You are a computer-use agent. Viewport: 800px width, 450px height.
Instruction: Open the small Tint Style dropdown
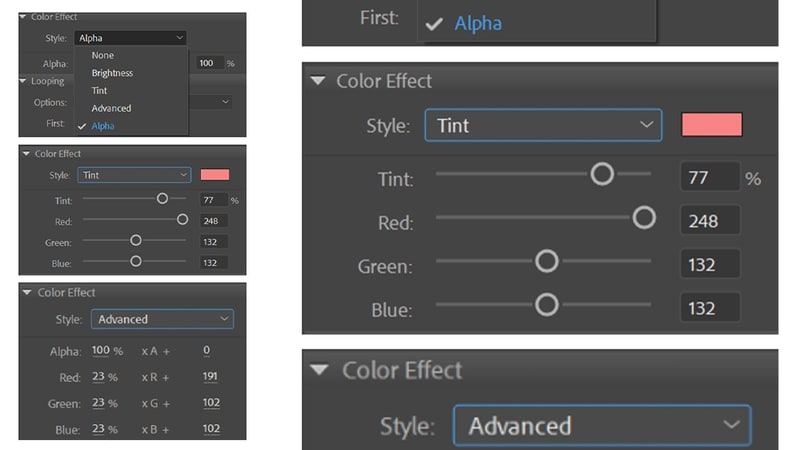(134, 175)
